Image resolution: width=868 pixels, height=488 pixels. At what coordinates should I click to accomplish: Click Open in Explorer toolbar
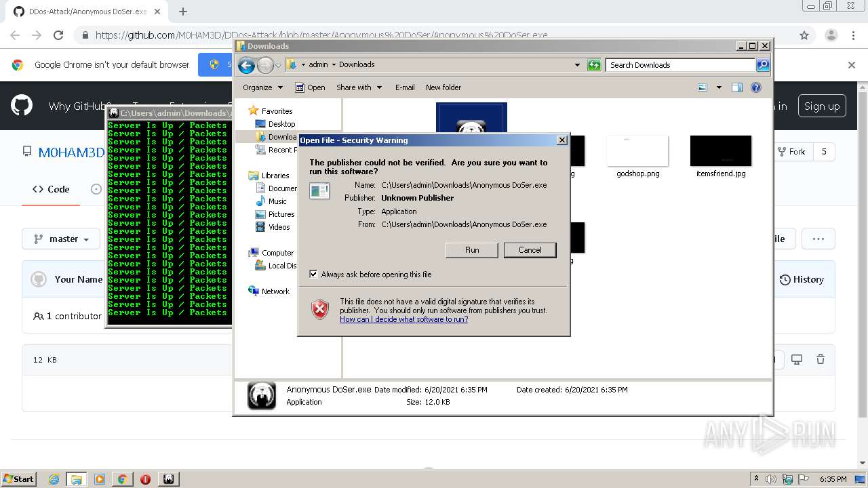pos(311,87)
